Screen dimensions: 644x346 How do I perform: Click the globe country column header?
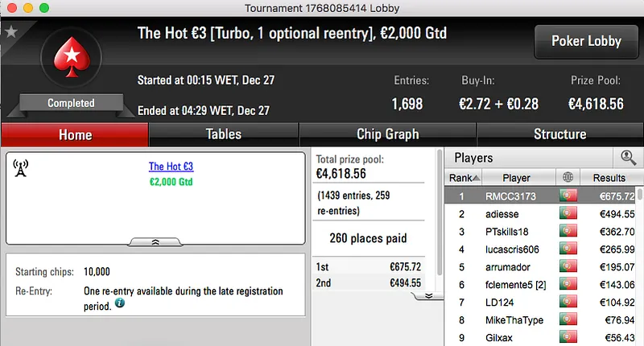pos(568,178)
